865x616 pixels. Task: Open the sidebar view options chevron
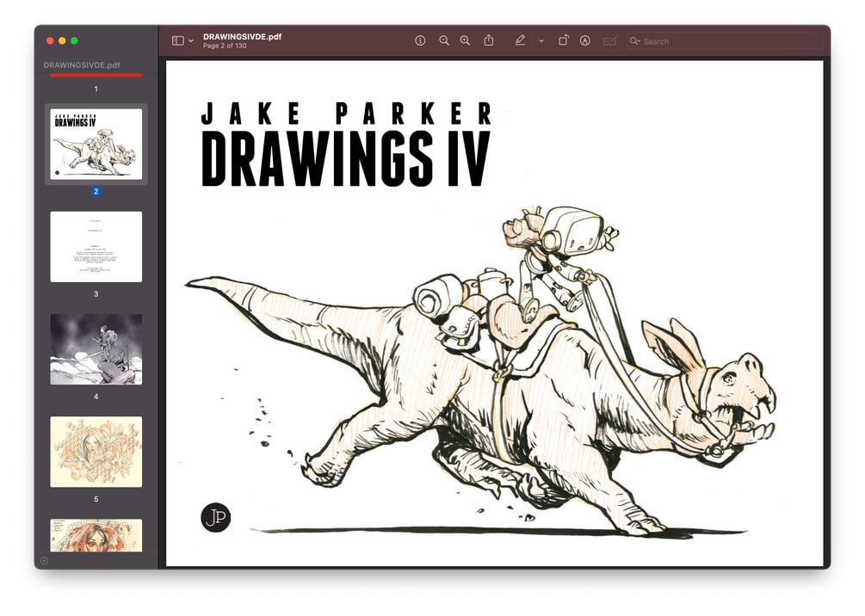tap(191, 40)
